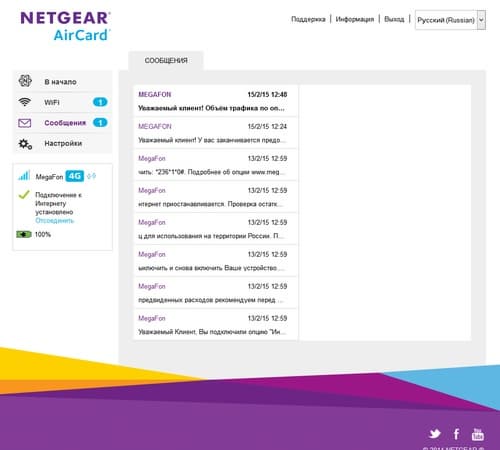Open the Settings gears icon
The image size is (500, 450).
tap(25, 144)
